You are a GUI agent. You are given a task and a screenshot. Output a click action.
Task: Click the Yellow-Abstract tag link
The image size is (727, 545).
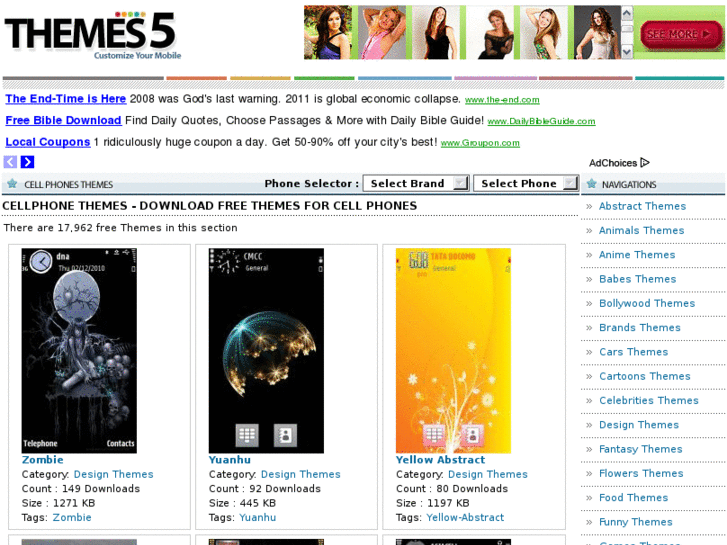point(465,518)
